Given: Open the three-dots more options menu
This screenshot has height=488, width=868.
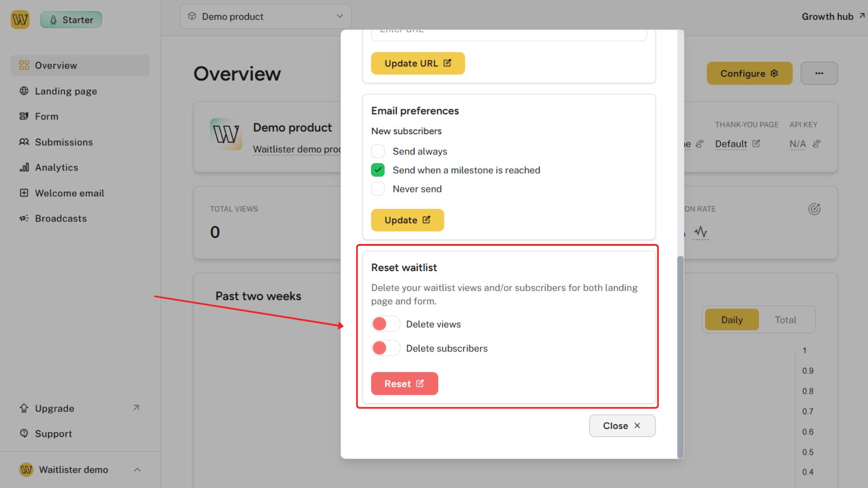Looking at the screenshot, I should (819, 73).
